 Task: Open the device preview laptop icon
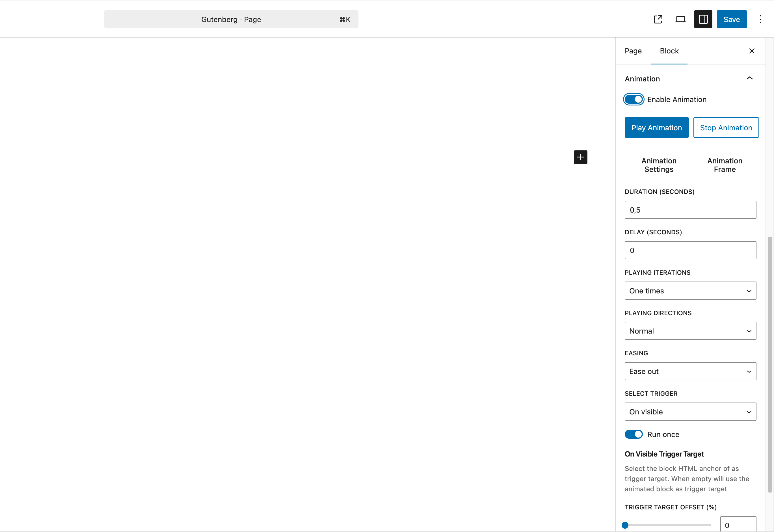click(x=680, y=19)
